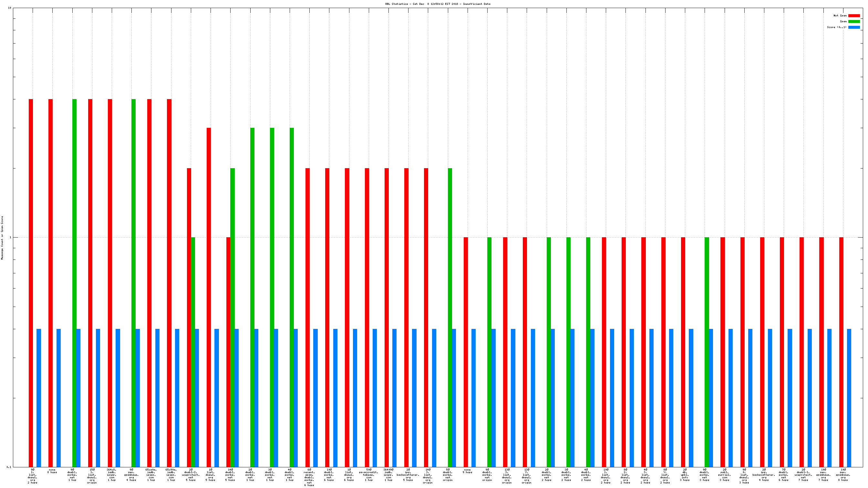Click the '0.1' tick on the y-axis
The height and width of the screenshot is (488, 868).
[9, 467]
